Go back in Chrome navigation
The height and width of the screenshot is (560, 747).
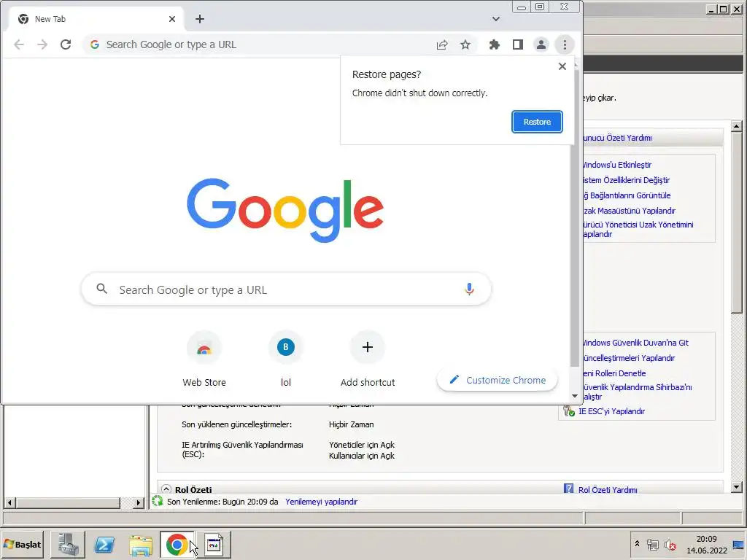click(x=19, y=44)
